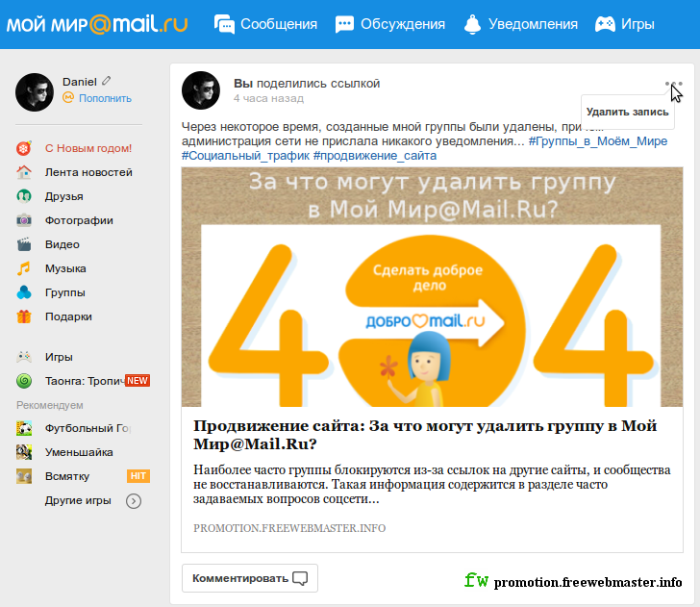Click the Уменьшайка game icon

[x=24, y=452]
